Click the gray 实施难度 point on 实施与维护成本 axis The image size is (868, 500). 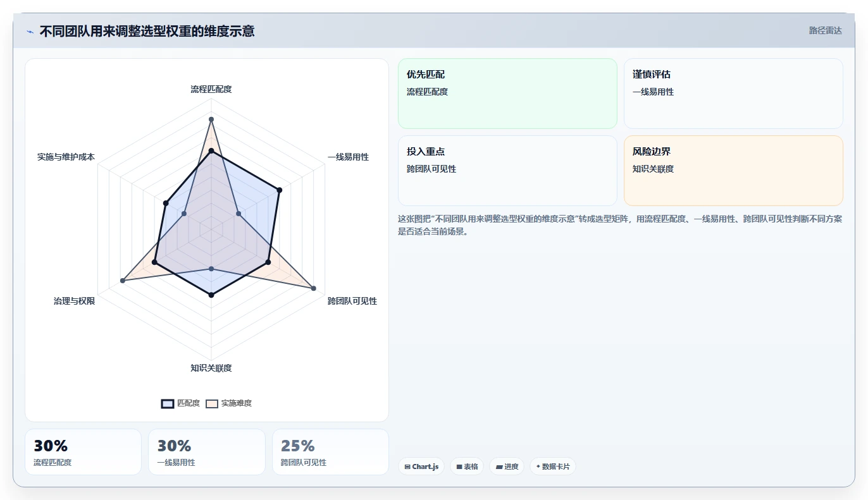184,214
